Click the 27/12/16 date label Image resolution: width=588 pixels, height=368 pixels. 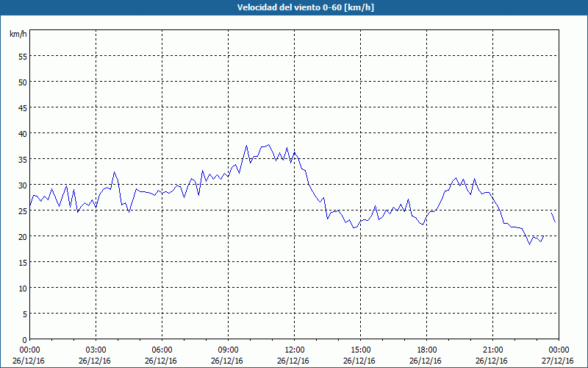[558, 361]
